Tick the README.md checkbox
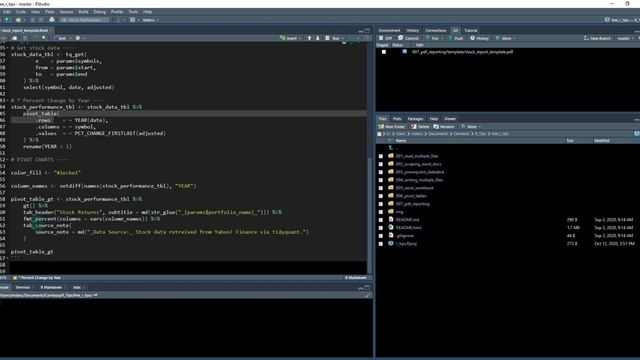Screen dimensions: 640x360 pos(381,220)
